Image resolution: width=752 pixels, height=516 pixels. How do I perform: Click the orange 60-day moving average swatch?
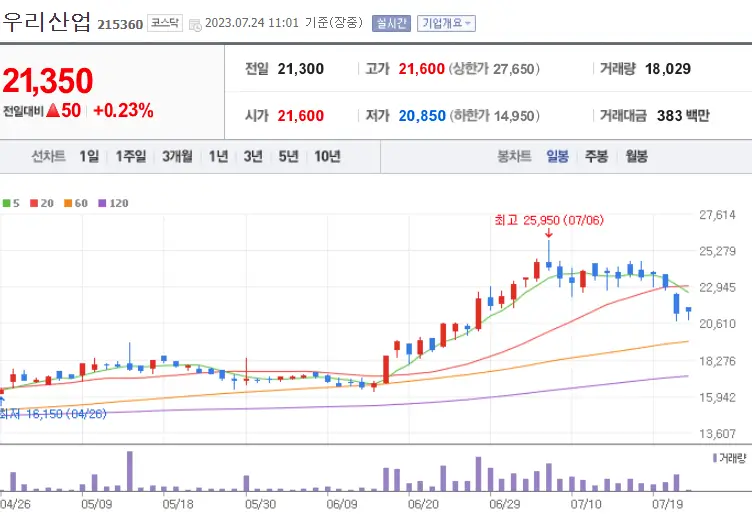click(x=68, y=203)
